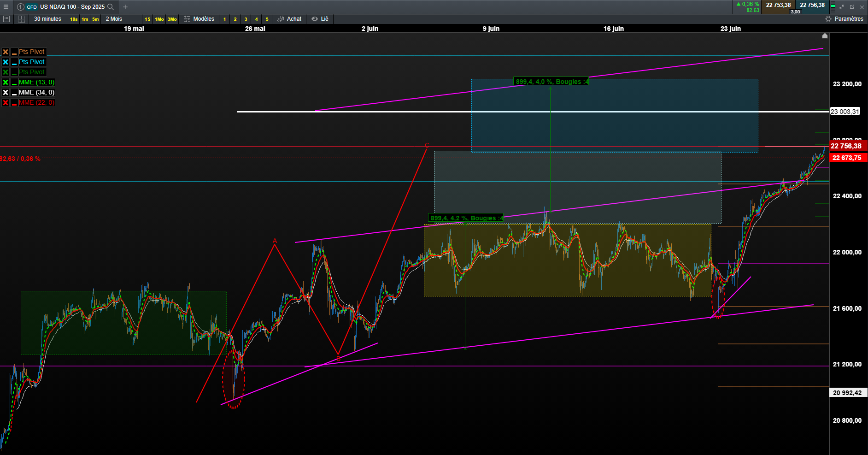Click the instrument search magnifier icon
The width and height of the screenshot is (868, 455).
click(x=111, y=7)
